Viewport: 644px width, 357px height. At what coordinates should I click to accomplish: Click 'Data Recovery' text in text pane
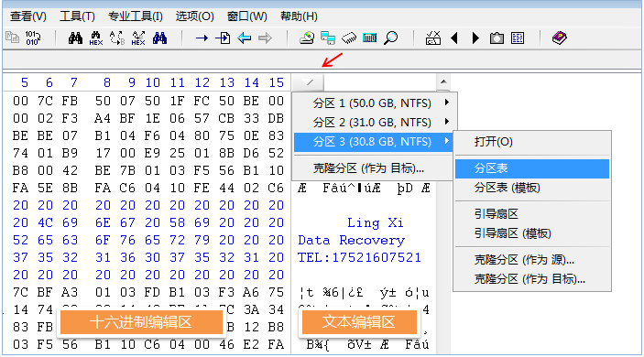[x=352, y=240]
